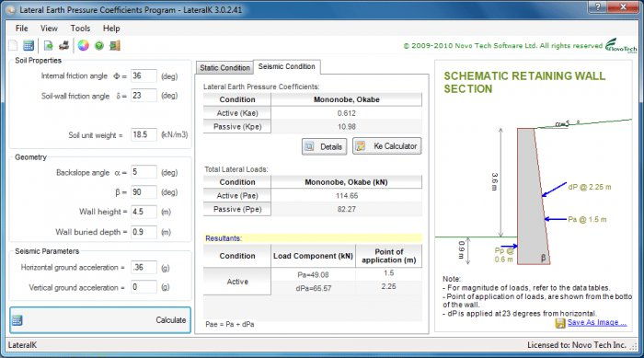Click the Save As Image link
This screenshot has height=358, width=644.
597,323
